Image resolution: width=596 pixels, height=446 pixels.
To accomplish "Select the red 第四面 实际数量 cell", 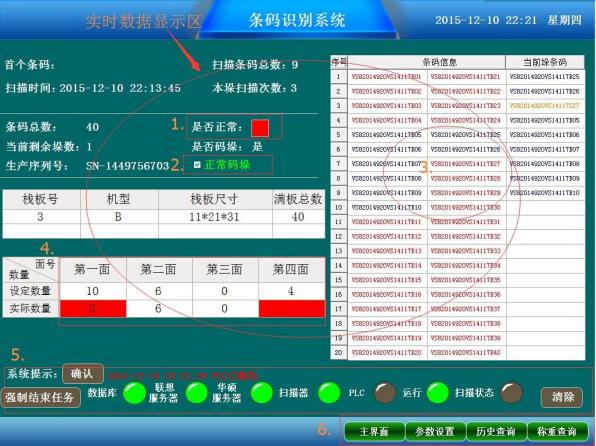I will click(292, 308).
